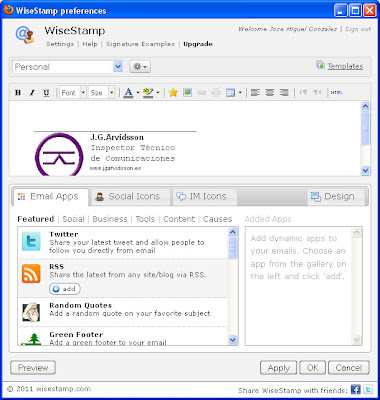Click the OK button
This screenshot has width=380, height=400.
[313, 368]
